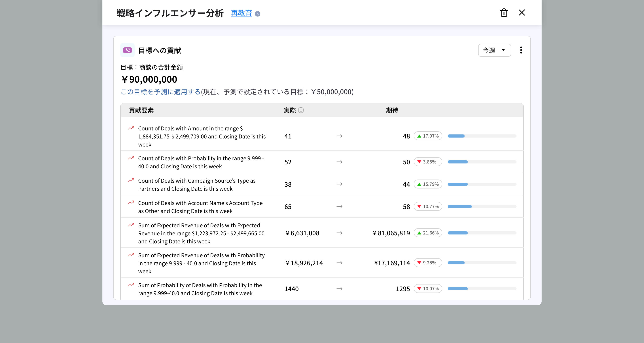Click the clock icon beside 再教育
Viewport: 644px width, 343px height.
[258, 14]
